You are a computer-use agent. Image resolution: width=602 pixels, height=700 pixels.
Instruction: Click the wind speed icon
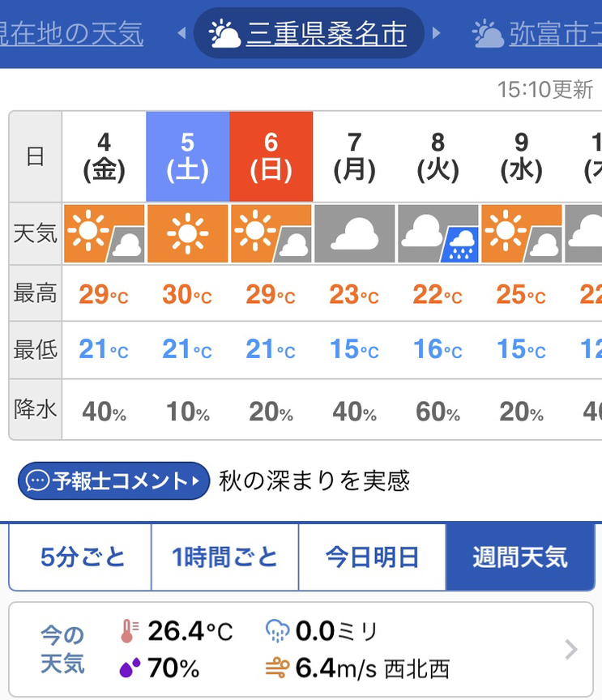[277, 668]
